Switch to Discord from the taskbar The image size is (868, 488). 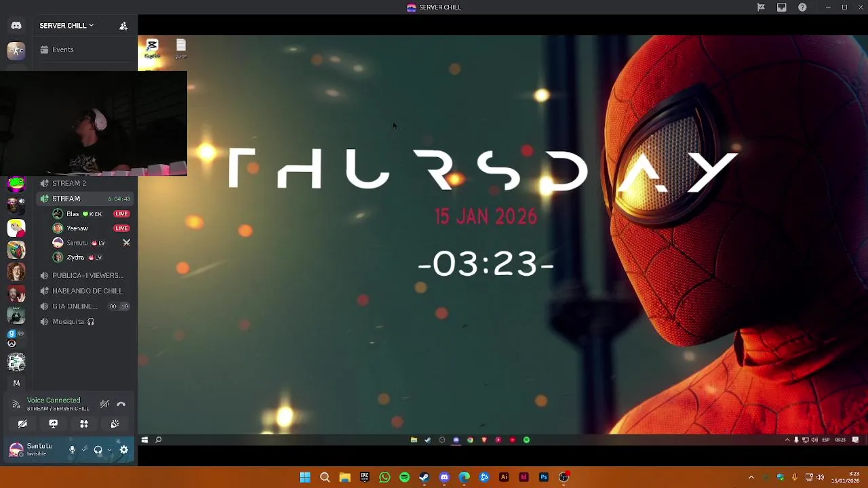[444, 477]
